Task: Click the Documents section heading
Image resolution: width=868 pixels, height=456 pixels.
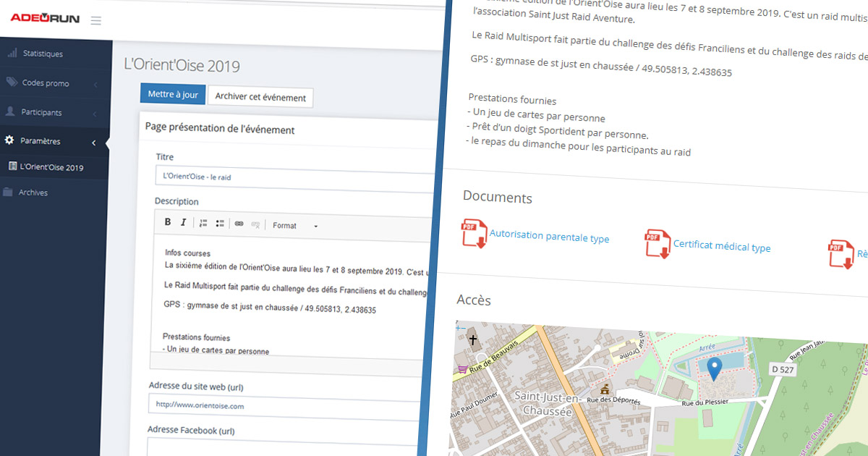Action: point(498,198)
